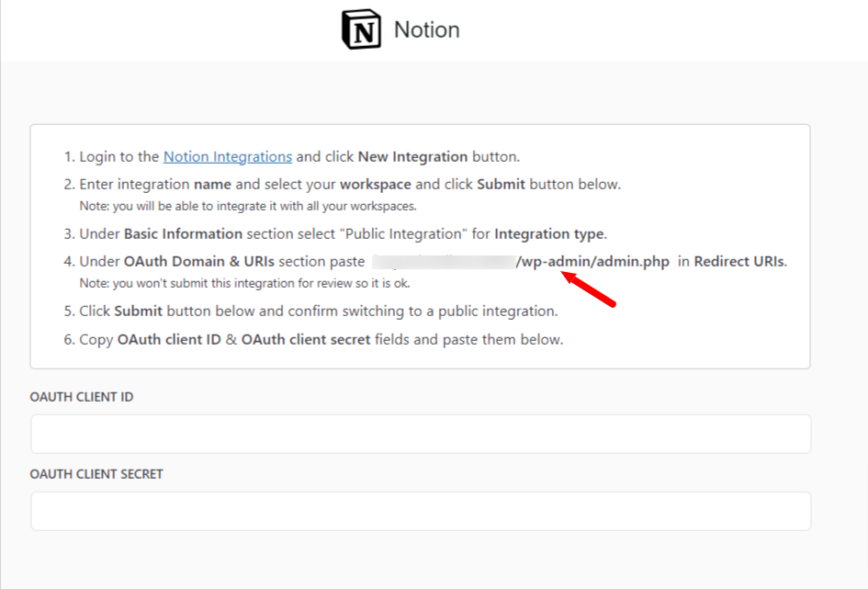This screenshot has height=589, width=868.
Task: Click the 'OAUTH CLIENT ID' label
Action: 82,397
